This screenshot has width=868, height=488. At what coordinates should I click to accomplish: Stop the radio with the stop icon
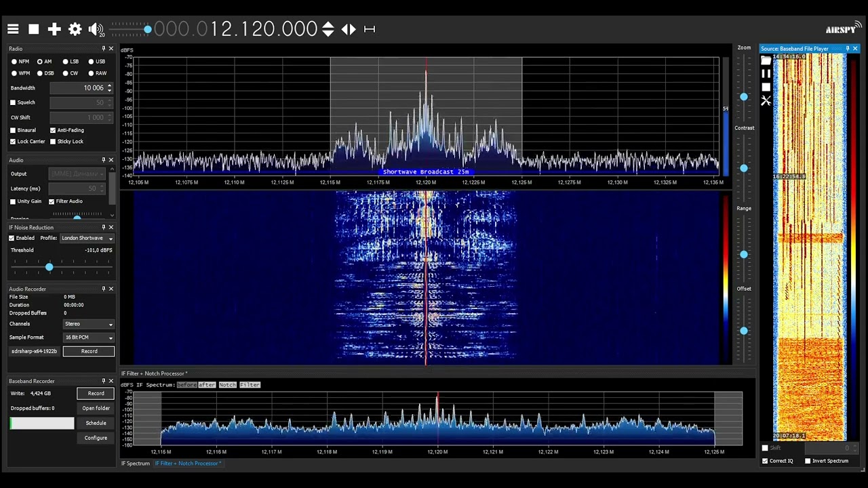point(33,29)
